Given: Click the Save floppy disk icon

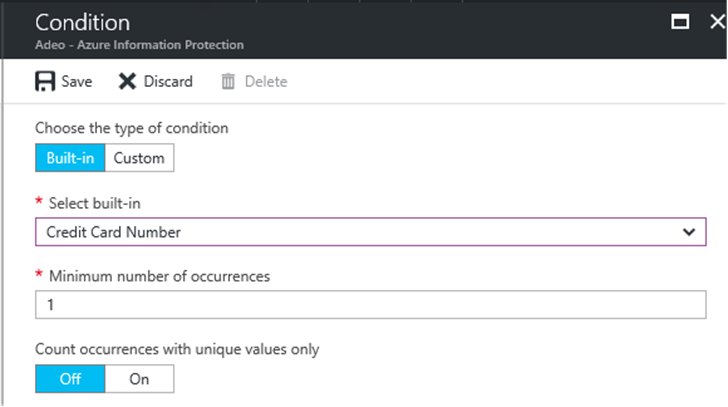Looking at the screenshot, I should (45, 81).
